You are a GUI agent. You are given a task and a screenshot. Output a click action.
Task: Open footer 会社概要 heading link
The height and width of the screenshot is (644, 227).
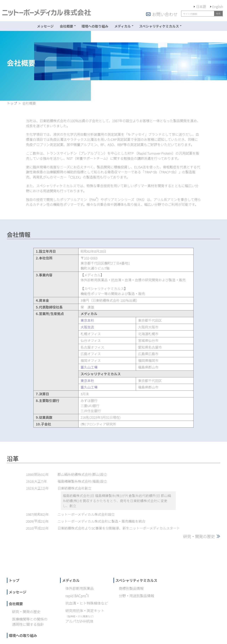(x=16, y=604)
